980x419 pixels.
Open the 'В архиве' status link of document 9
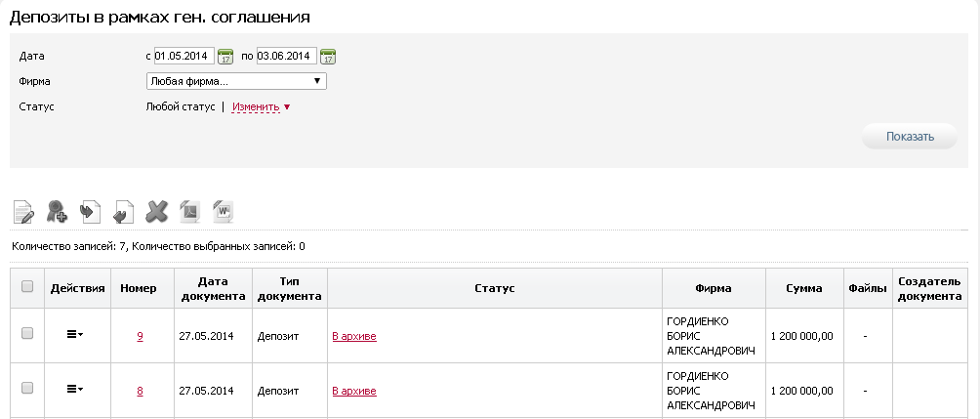point(354,336)
